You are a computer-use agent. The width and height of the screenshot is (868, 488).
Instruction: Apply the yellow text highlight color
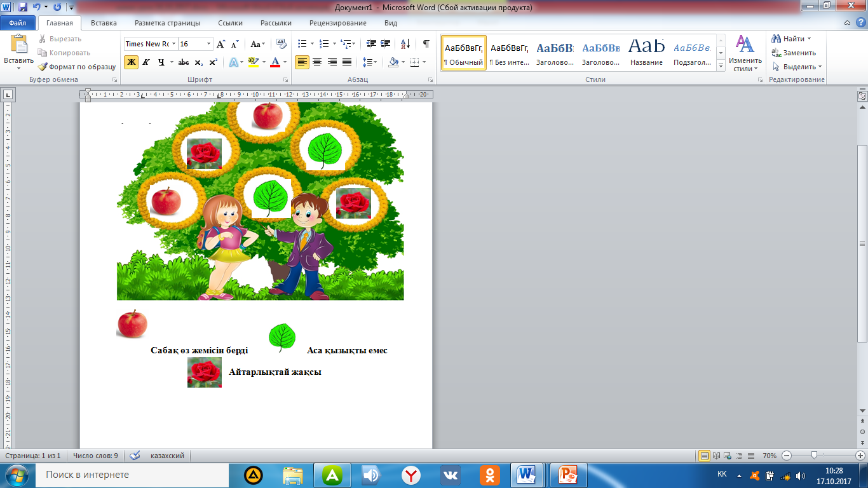pos(253,62)
